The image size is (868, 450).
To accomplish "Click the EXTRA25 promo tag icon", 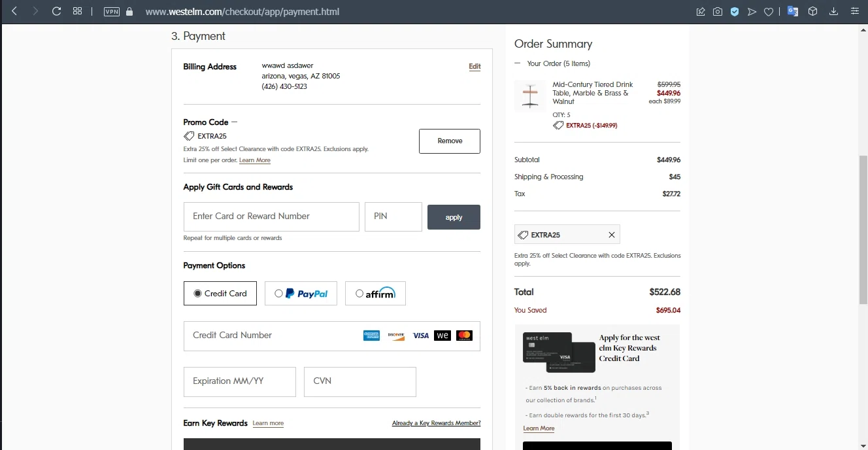I will point(189,136).
